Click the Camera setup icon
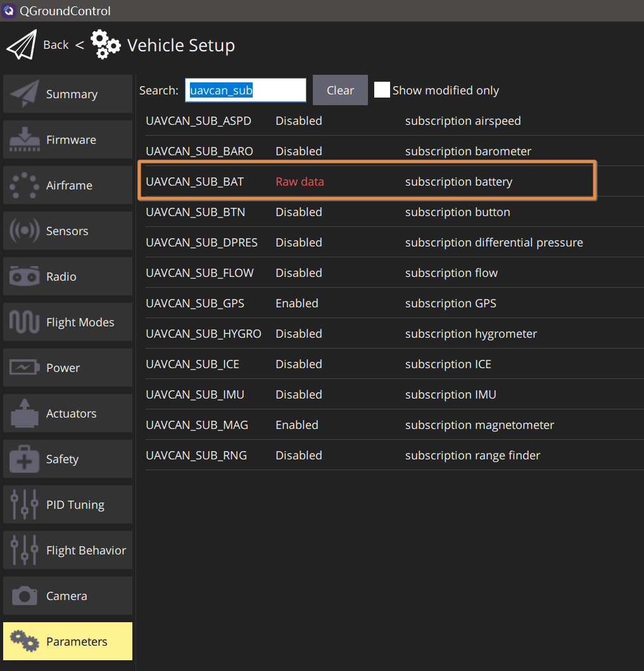Image resolution: width=644 pixels, height=671 pixels. point(23,596)
